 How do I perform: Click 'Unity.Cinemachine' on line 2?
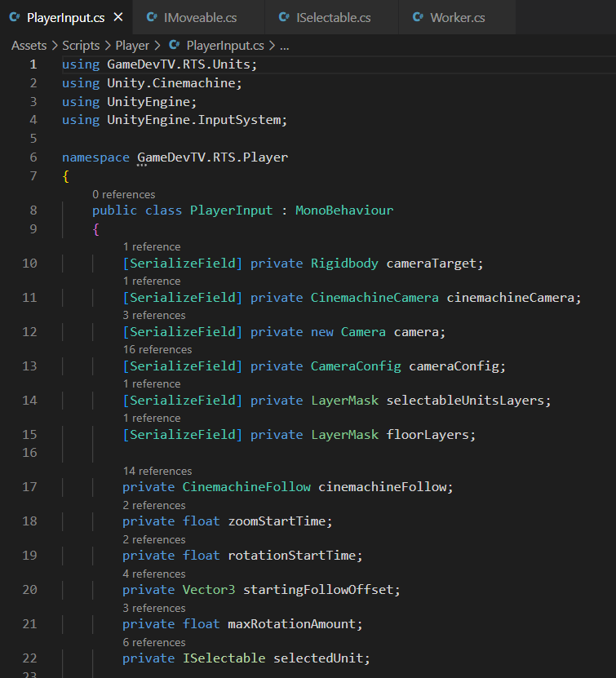[x=171, y=83]
